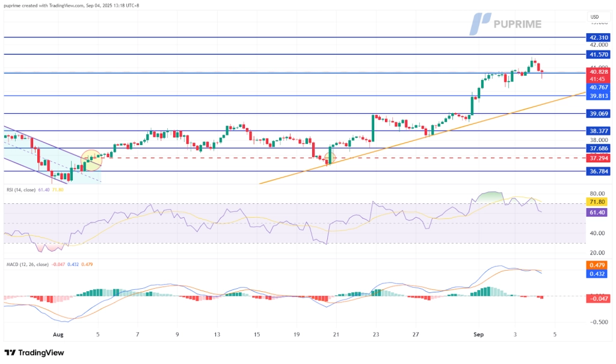Select the 42.310 price level label

tap(598, 37)
